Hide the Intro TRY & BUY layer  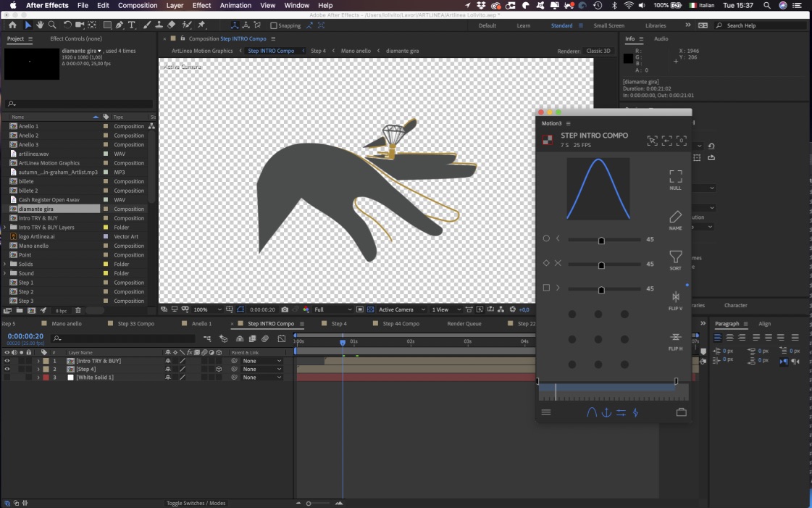(x=7, y=361)
